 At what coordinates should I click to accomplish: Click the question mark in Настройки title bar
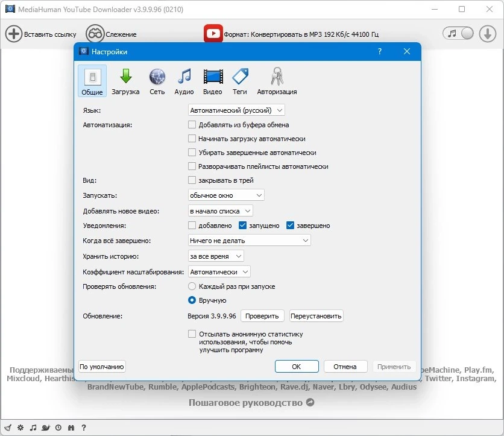(380, 51)
